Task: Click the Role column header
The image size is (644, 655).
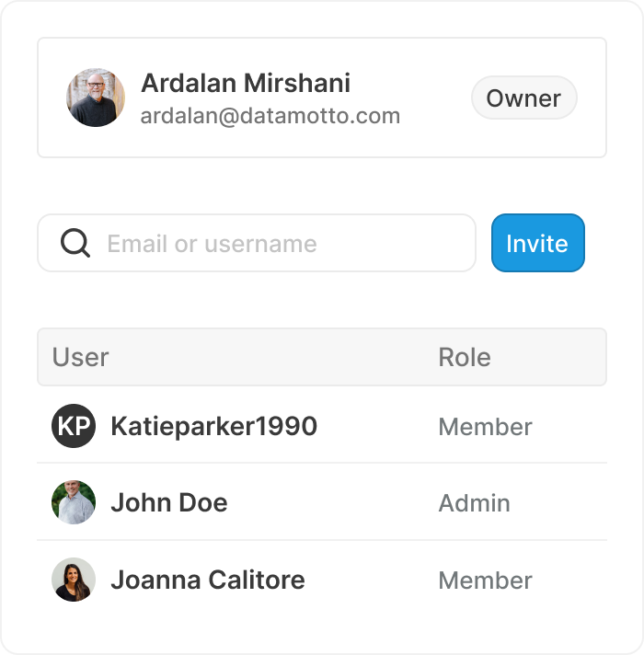Action: pos(464,357)
